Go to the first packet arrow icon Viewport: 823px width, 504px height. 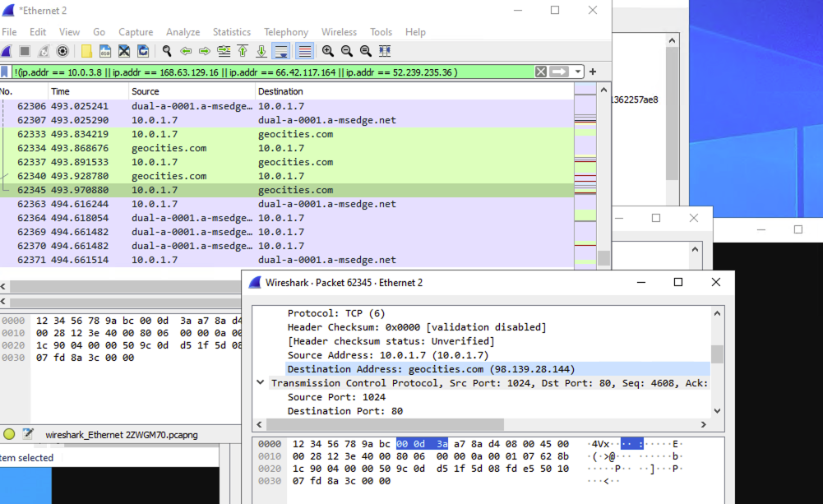coord(243,51)
